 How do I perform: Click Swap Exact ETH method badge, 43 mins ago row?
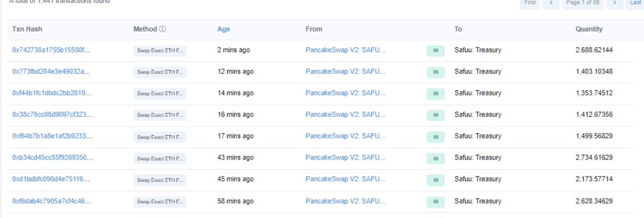(x=160, y=158)
